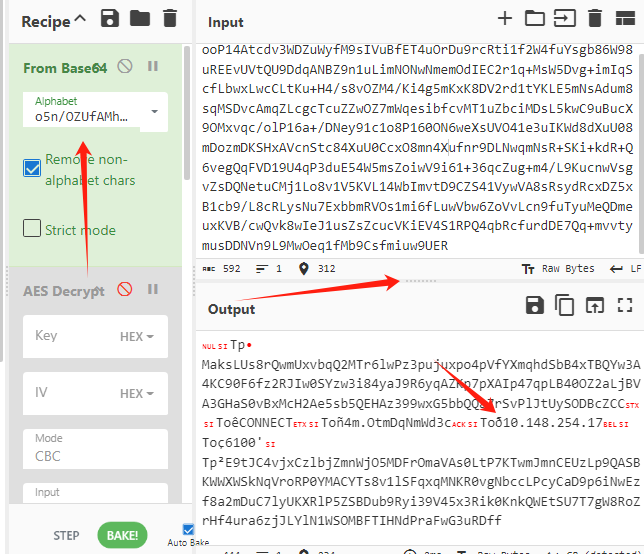Image resolution: width=644 pixels, height=554 pixels.
Task: Open the Base64 Alphabet dropdown
Action: [155, 112]
